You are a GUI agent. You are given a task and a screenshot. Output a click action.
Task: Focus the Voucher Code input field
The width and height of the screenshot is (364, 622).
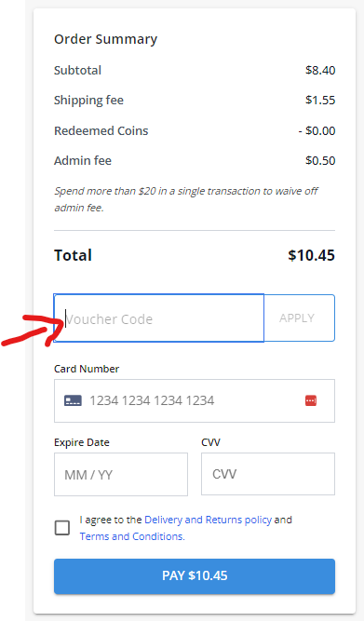(158, 318)
